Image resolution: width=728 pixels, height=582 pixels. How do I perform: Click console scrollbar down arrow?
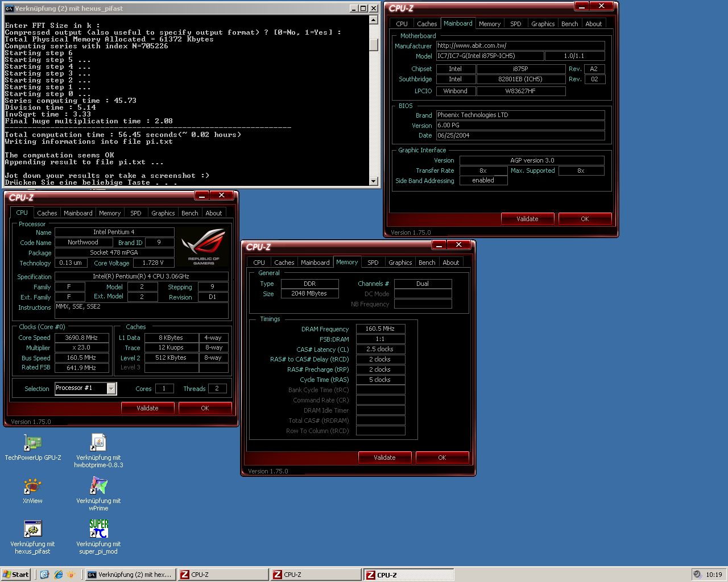pyautogui.click(x=374, y=181)
